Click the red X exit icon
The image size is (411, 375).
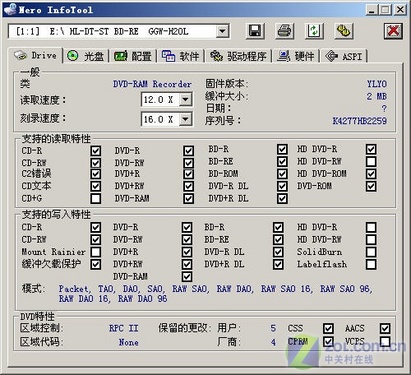(393, 32)
